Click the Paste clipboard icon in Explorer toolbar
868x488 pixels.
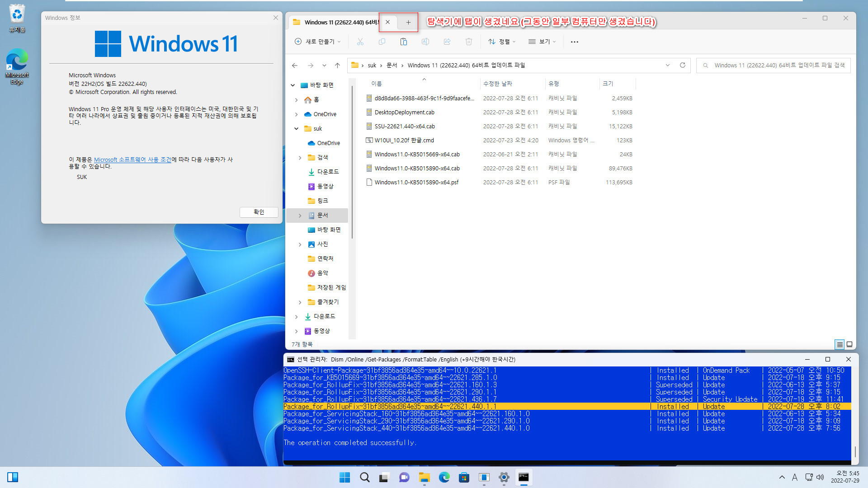[404, 42]
